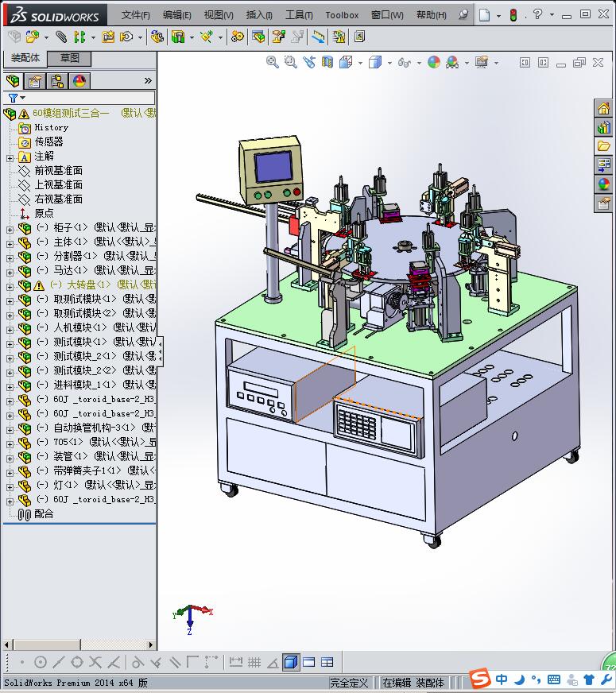This screenshot has width=616, height=693.
Task: Click the filter icon above the tree
Action: click(13, 98)
